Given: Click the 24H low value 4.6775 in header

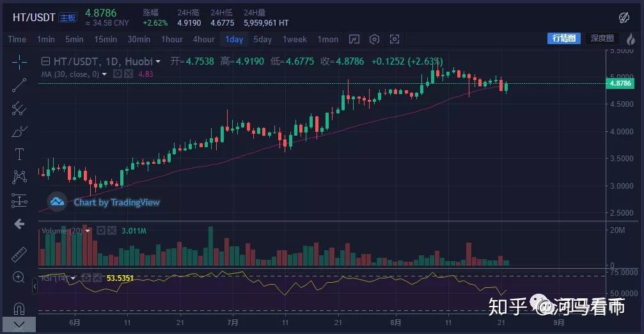Looking at the screenshot, I should click(x=222, y=23).
